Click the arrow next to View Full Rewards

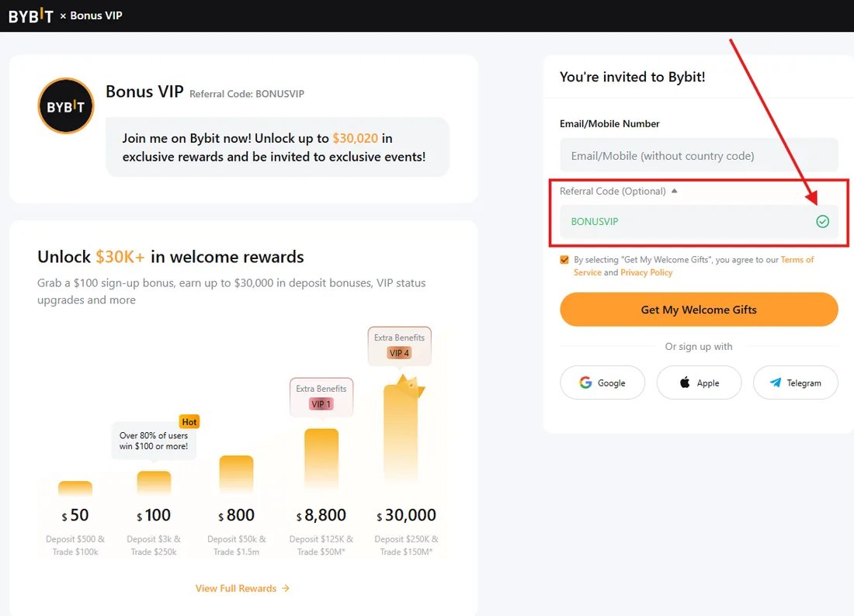coord(286,588)
